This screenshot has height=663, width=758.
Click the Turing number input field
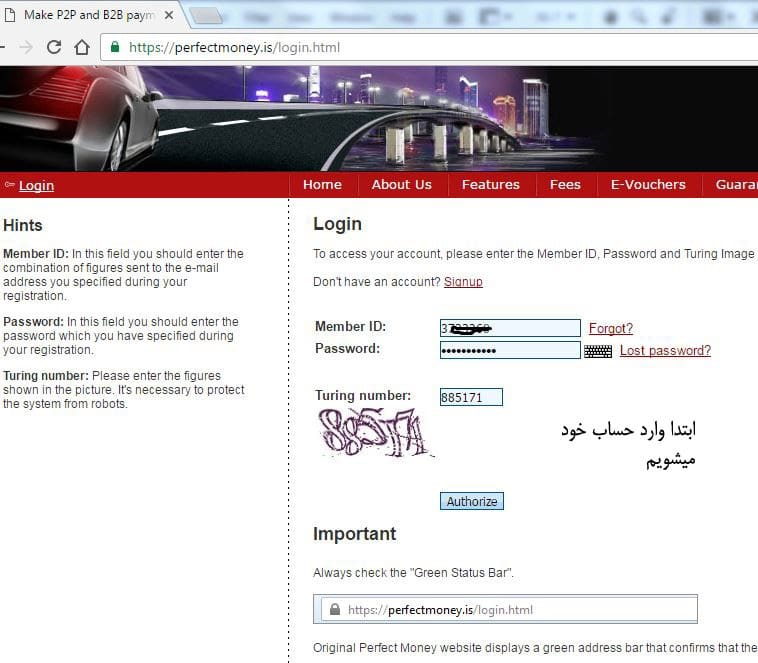(x=471, y=397)
